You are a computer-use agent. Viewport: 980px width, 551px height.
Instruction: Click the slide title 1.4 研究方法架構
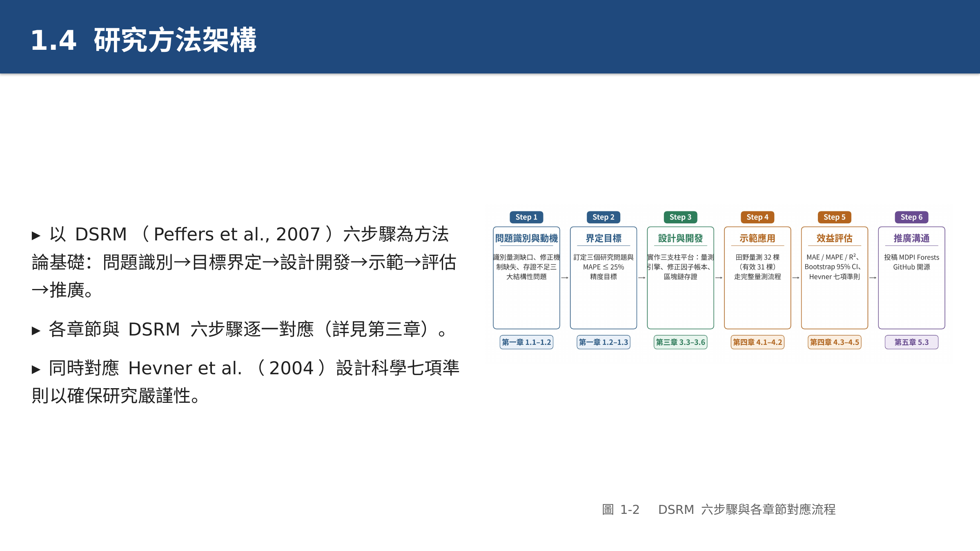click(x=144, y=40)
